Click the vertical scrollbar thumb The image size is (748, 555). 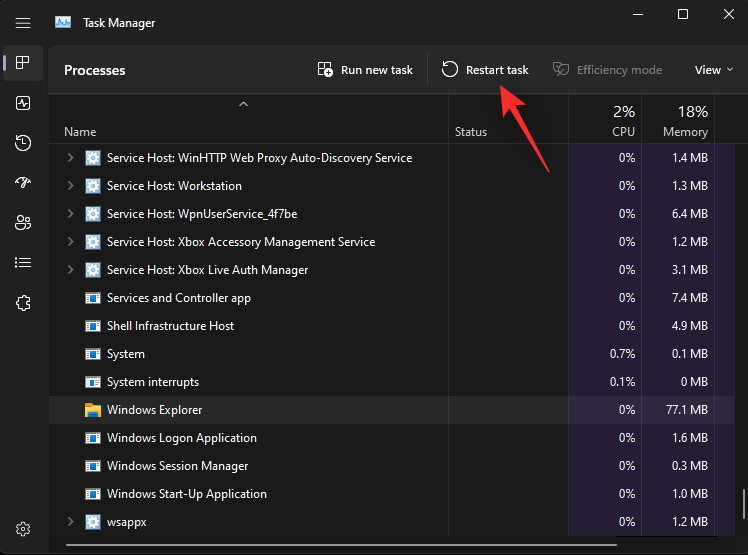743,504
